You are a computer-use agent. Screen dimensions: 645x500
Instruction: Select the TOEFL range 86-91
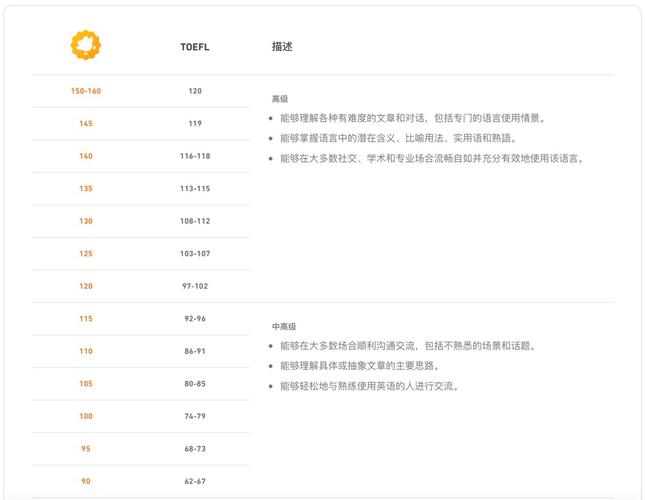coord(195,351)
